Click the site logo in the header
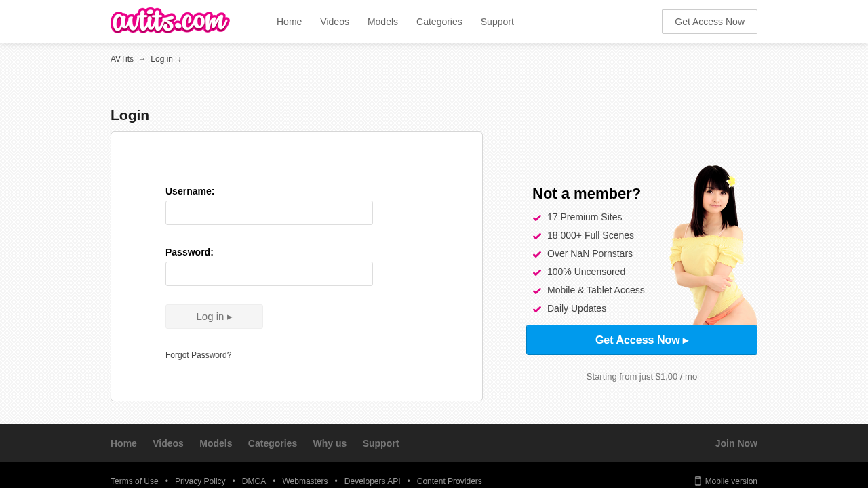868x488 pixels. pyautogui.click(x=170, y=21)
